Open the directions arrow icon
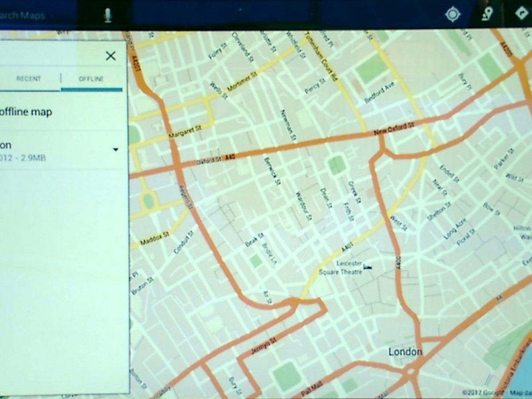This screenshot has height=399, width=532. [x=521, y=14]
